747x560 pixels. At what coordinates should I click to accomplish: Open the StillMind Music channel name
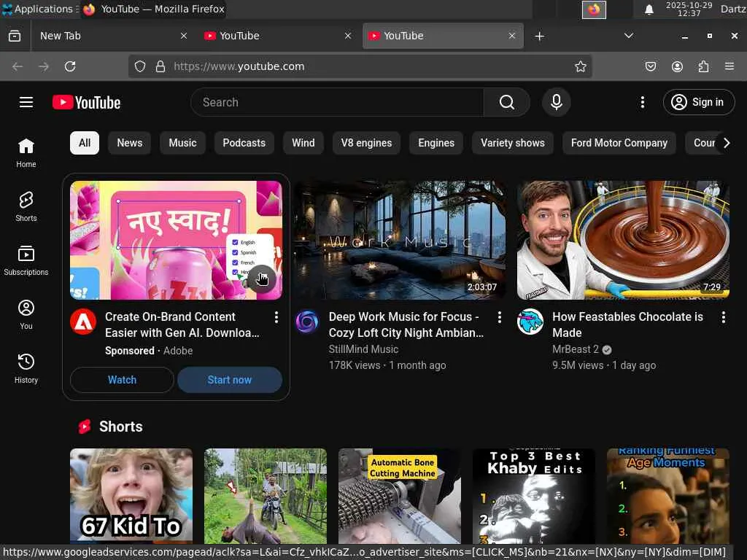(x=363, y=349)
